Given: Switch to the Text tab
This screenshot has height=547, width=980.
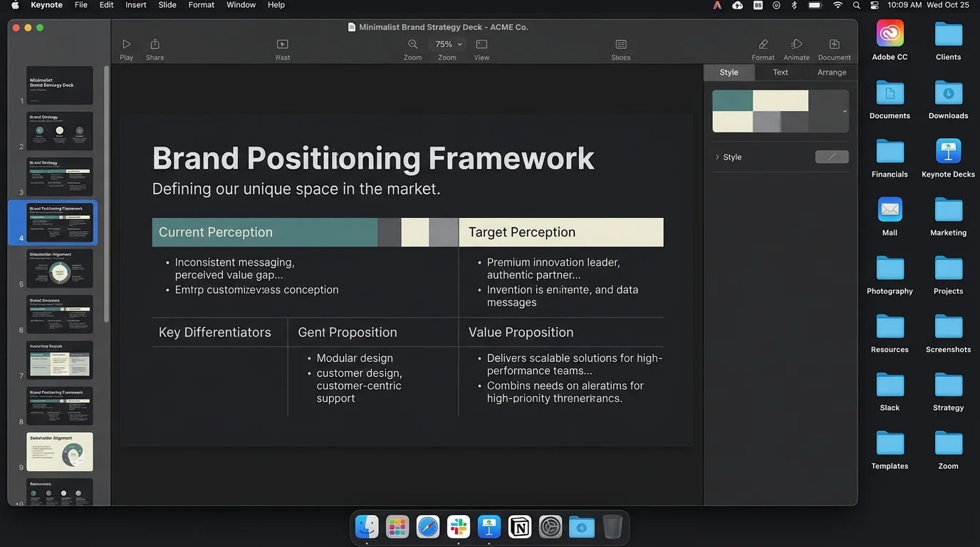Looking at the screenshot, I should click(781, 73).
